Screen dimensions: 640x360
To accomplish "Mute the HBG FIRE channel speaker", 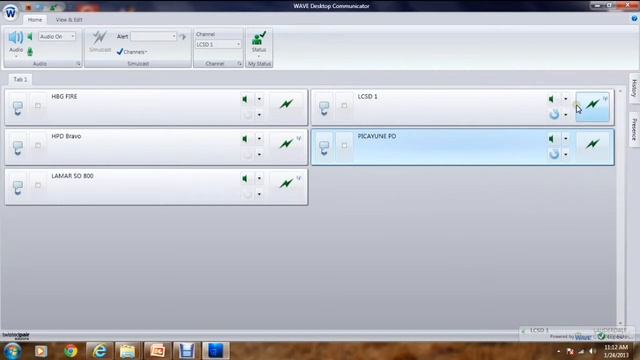I will pos(245,99).
